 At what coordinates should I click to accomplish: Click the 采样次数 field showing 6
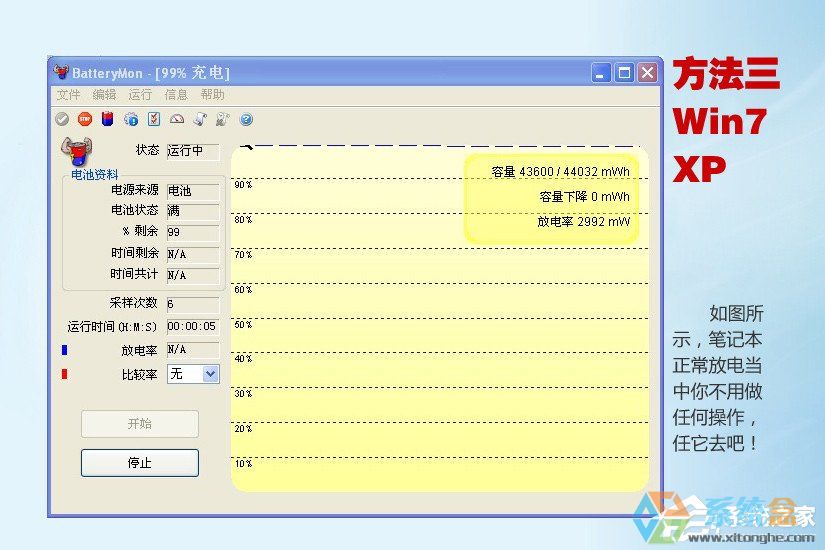point(193,304)
